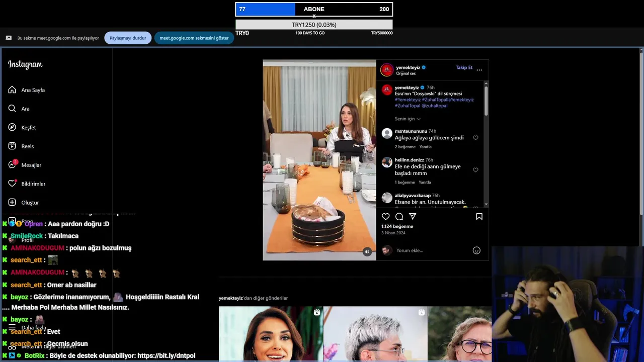644x362 pixels.
Task: Open Bildirimler label in sidebar
Action: click(33, 184)
